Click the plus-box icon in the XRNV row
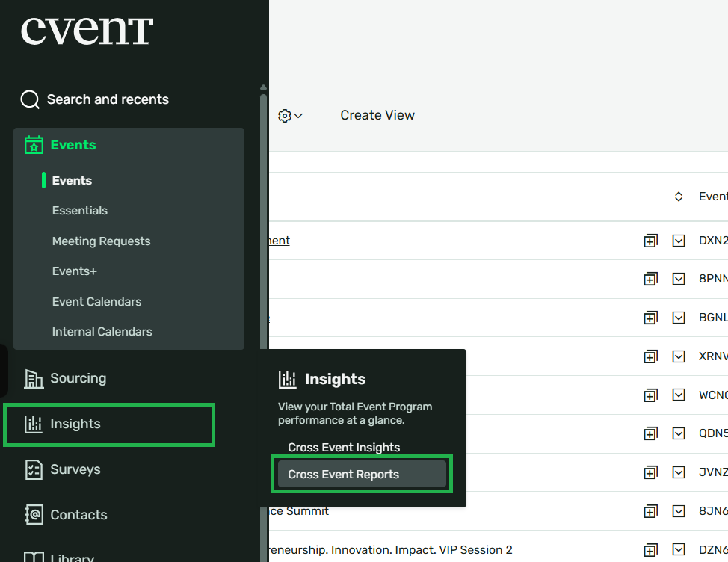Viewport: 728px width, 562px height. (x=650, y=356)
